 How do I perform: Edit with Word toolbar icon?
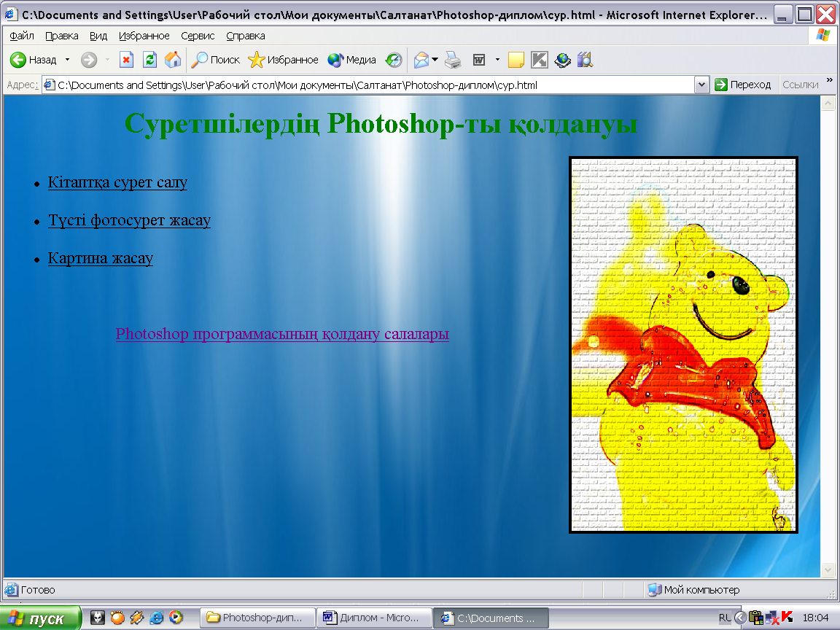click(x=479, y=60)
